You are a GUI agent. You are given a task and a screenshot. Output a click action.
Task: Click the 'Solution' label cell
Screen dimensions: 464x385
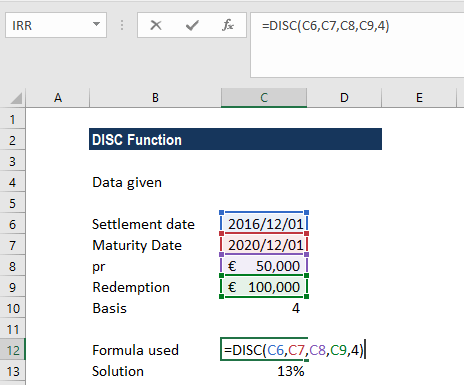click(x=155, y=371)
